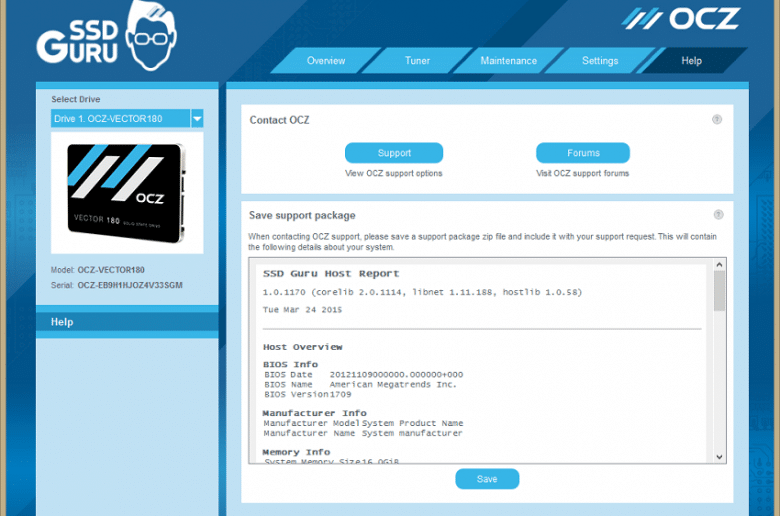Click the 'Manufacturer Info' heading
The width and height of the screenshot is (780, 516).
314,413
